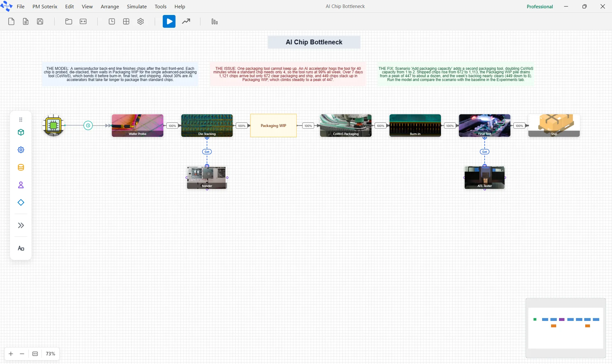Select the Wafer Probe activity node
Image resolution: width=612 pixels, height=364 pixels.
coord(138,125)
